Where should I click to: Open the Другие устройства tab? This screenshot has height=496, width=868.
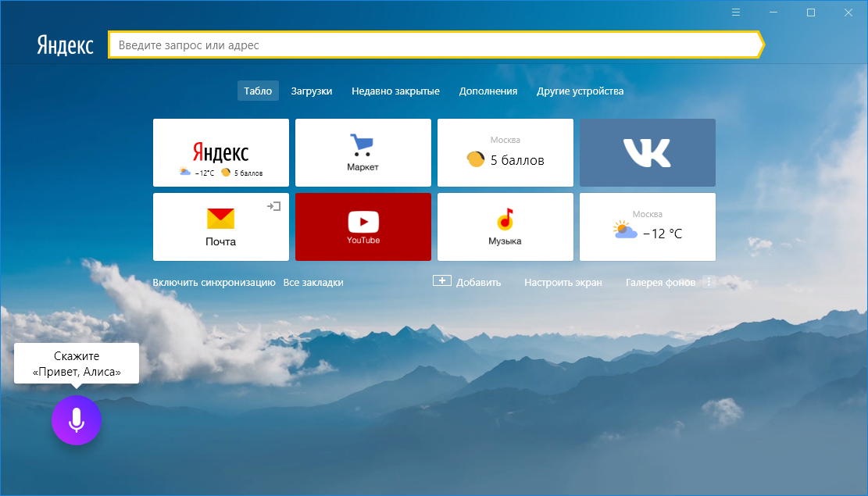tap(579, 91)
